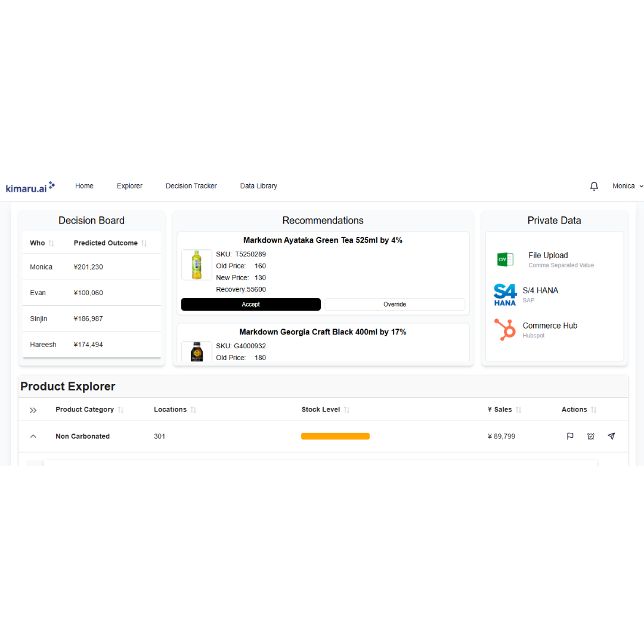The image size is (644, 644).
Task: Click the CSV file upload icon
Action: (x=505, y=259)
